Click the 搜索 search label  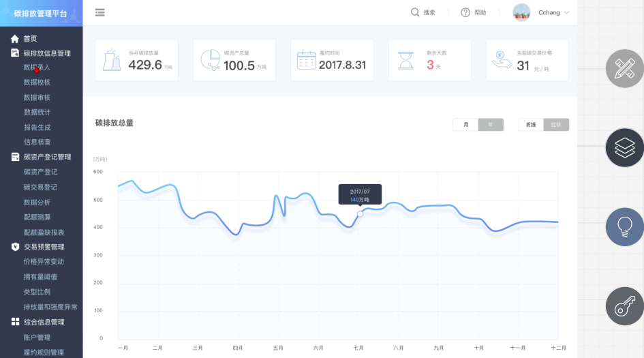429,13
